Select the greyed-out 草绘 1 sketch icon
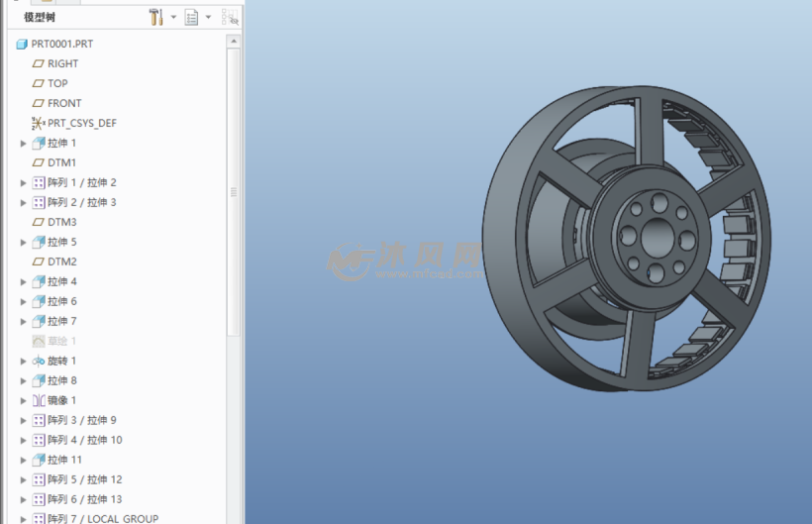Image resolution: width=812 pixels, height=524 pixels. [39, 341]
